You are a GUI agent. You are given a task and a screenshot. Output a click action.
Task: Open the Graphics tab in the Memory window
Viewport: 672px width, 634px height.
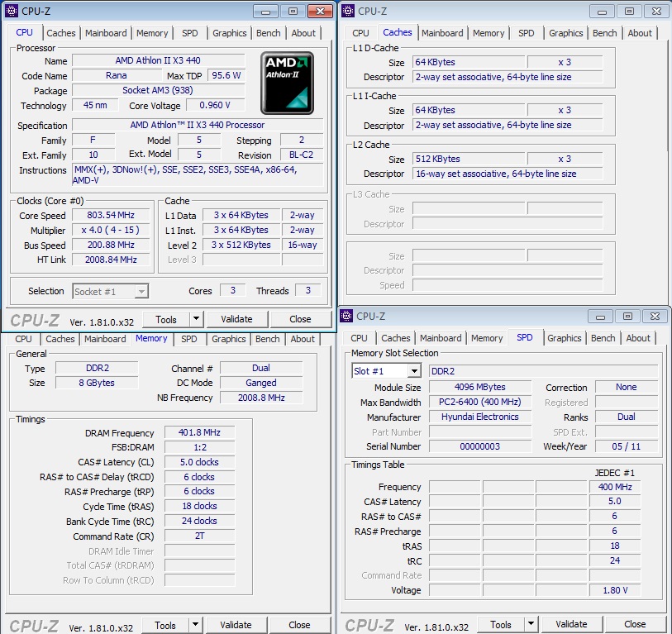click(x=228, y=339)
